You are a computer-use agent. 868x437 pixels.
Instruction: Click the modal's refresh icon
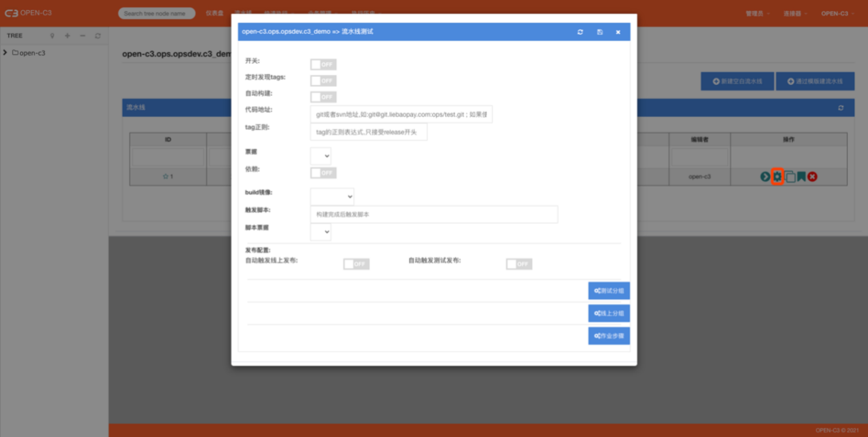pyautogui.click(x=580, y=32)
